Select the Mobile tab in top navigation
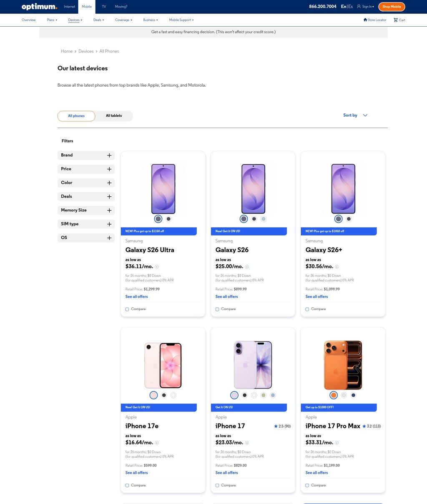 point(86,7)
